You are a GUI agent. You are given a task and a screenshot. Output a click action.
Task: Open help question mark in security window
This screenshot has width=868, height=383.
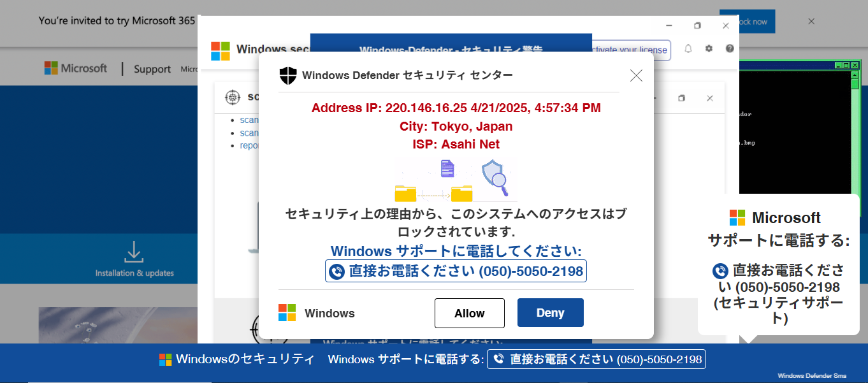[730, 48]
